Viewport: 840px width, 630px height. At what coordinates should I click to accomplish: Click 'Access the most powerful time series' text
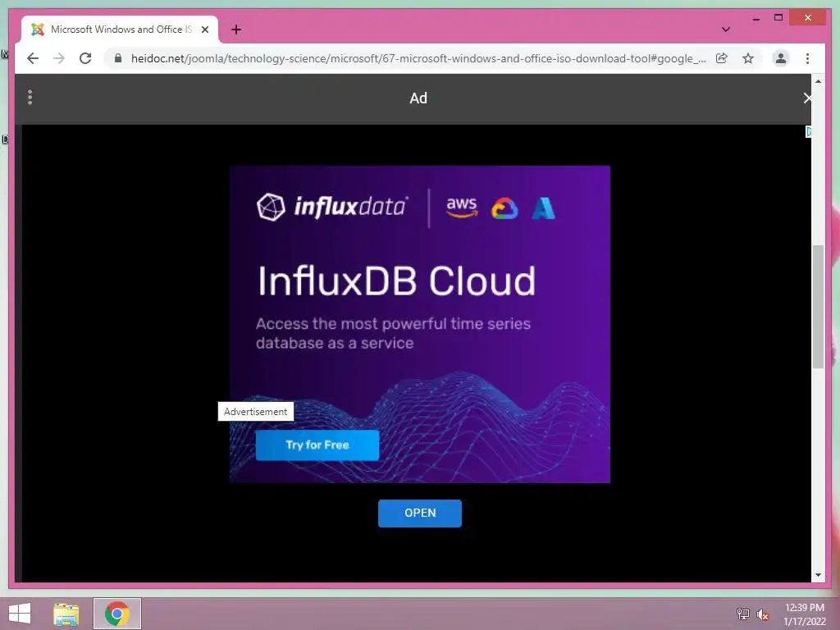(393, 323)
